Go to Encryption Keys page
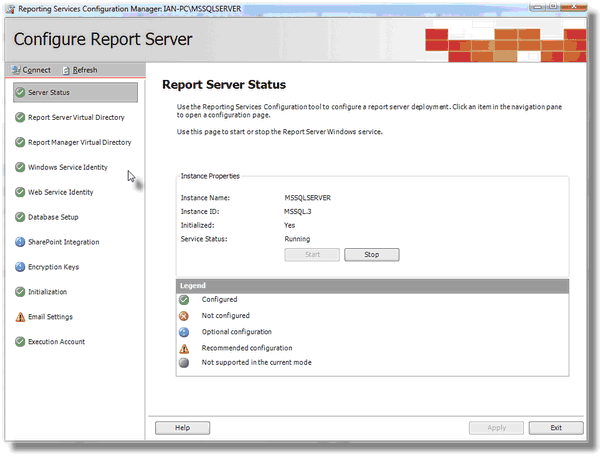Viewport: 605px width, 459px height. coord(53,267)
